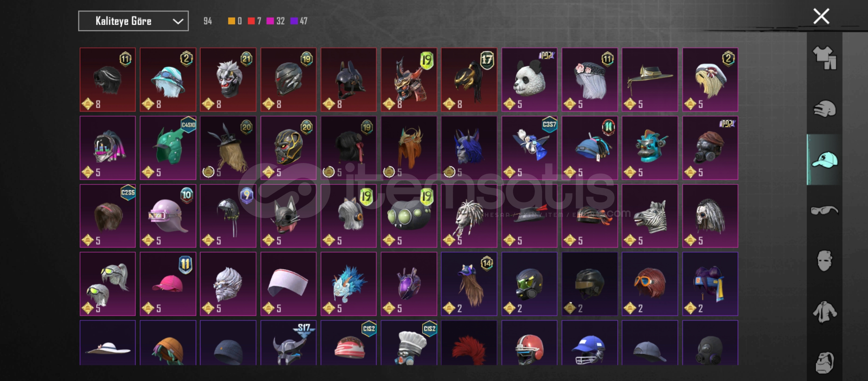Open the outfits category in sidebar
The width and height of the screenshot is (868, 381).
(824, 58)
